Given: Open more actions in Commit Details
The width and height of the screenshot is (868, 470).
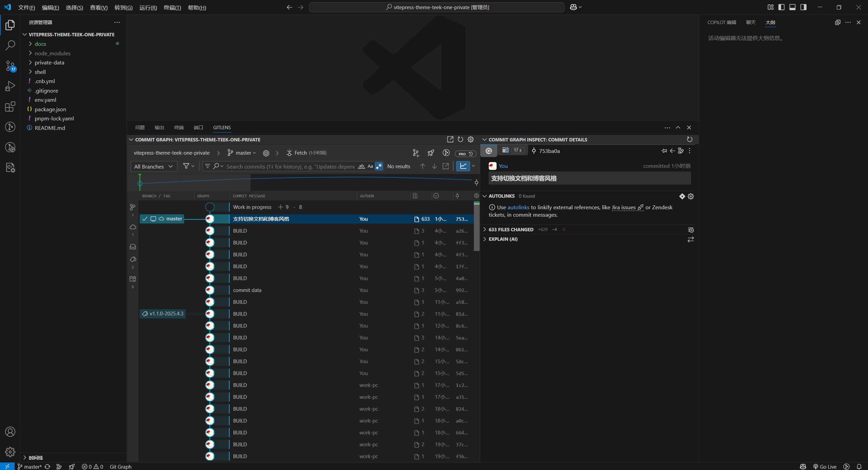Looking at the screenshot, I should (x=689, y=151).
